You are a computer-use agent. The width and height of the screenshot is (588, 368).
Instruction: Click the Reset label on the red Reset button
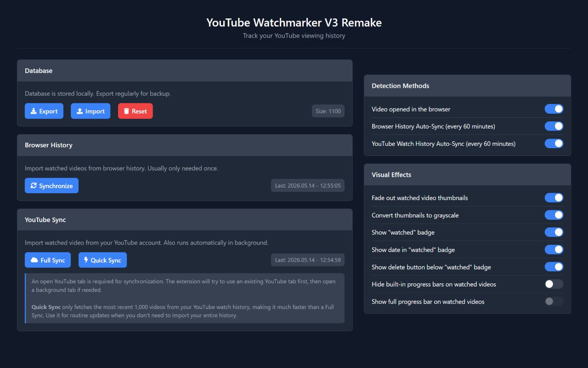[x=139, y=111]
